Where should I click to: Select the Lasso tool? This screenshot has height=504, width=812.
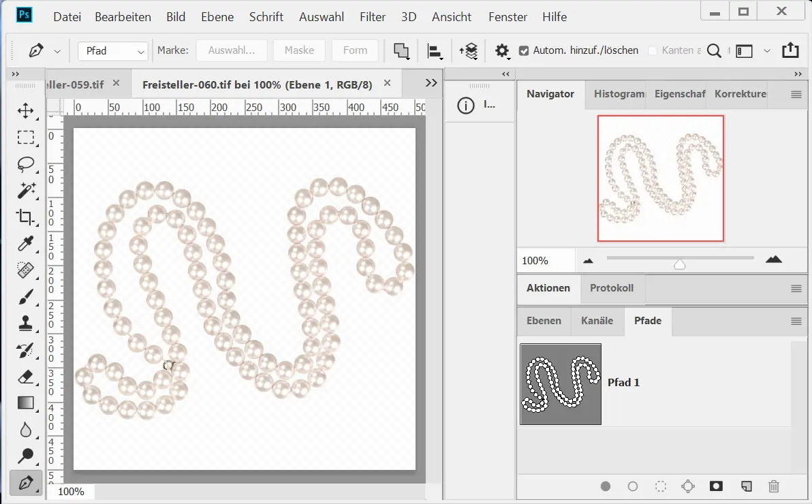pyautogui.click(x=26, y=164)
